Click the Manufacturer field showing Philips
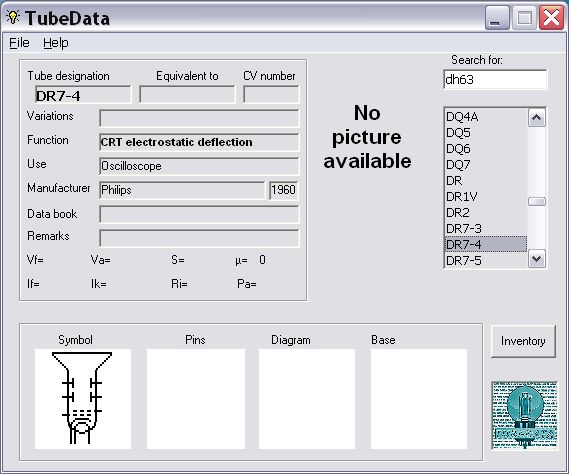 [x=182, y=190]
